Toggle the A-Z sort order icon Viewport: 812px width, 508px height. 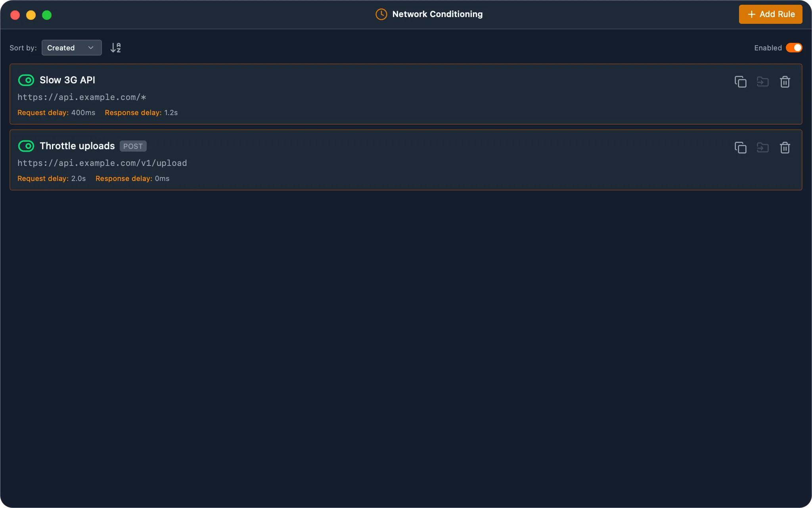(115, 48)
